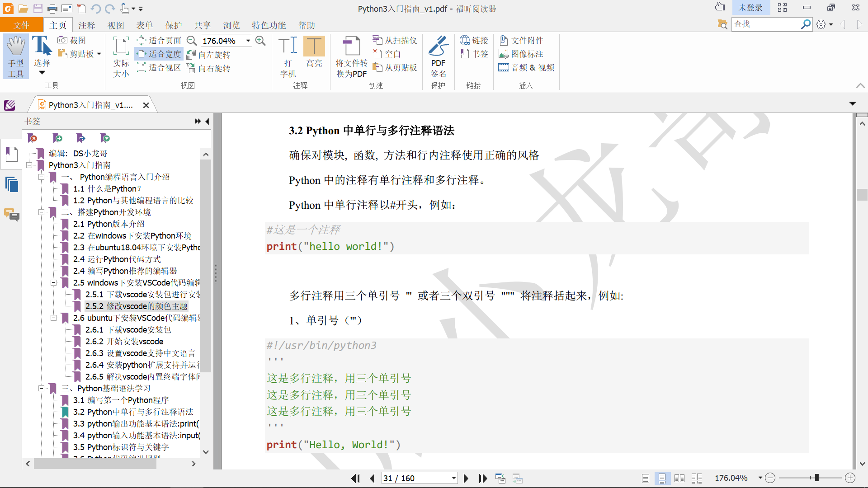Toggle Fit Width (适合宽度) view
This screenshot has height=488, width=868.
coord(160,54)
